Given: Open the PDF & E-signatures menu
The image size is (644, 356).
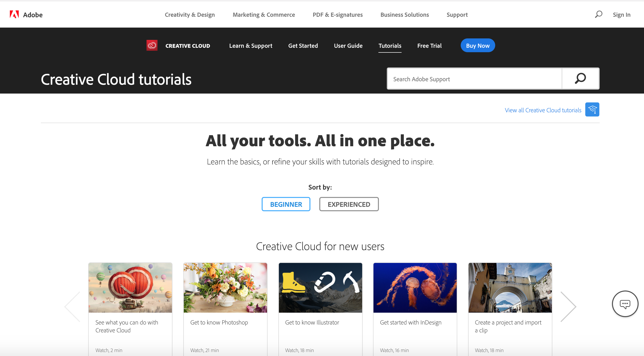Looking at the screenshot, I should 338,15.
